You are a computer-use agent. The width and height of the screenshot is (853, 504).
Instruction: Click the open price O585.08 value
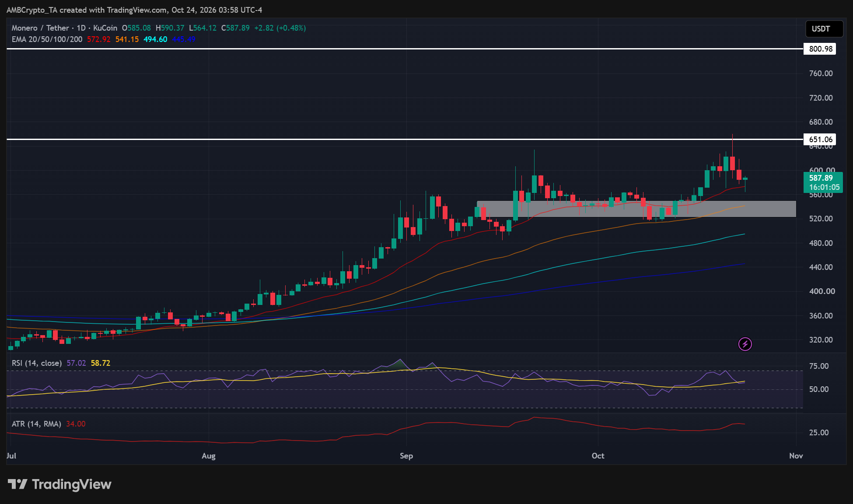(x=136, y=28)
